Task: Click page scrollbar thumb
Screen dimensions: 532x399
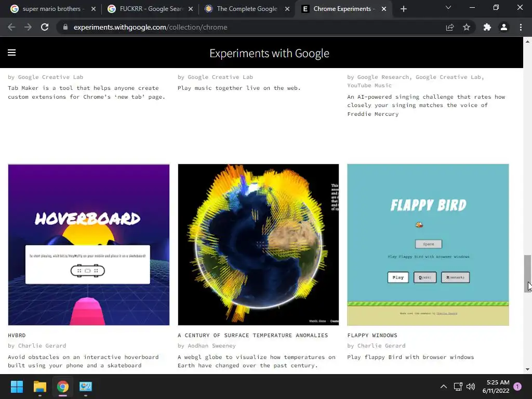Action: pyautogui.click(x=527, y=273)
